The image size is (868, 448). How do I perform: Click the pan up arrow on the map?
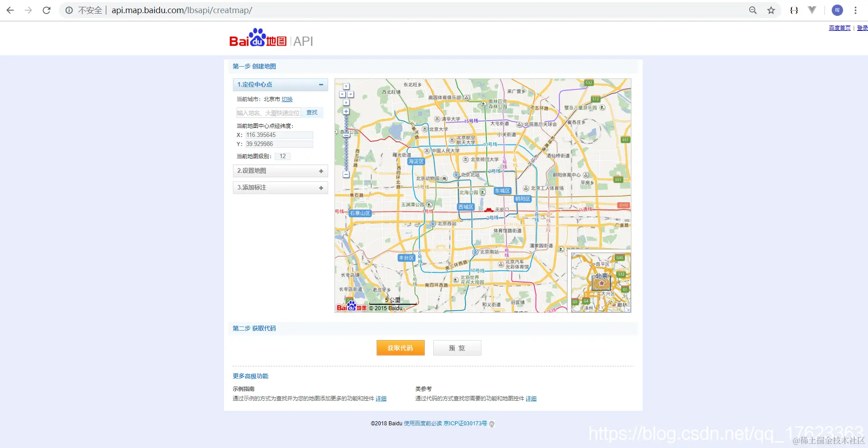(x=346, y=86)
